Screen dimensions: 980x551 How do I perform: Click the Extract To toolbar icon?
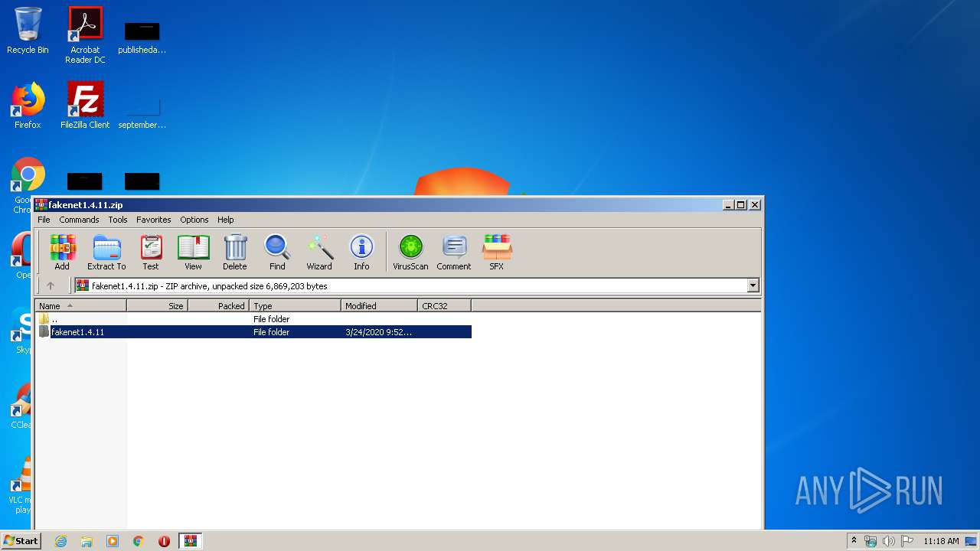tap(106, 253)
